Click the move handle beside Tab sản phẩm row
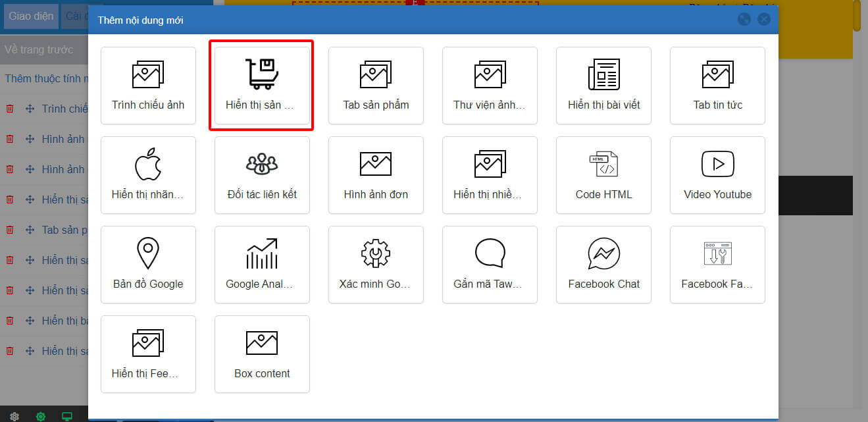Screen dimensions: 868x422 pyautogui.click(x=30, y=230)
